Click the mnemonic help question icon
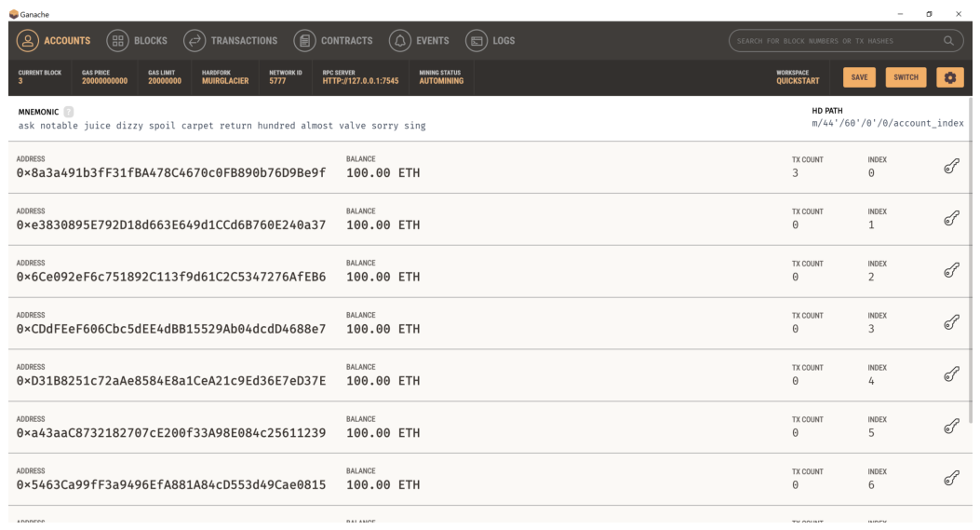 coord(69,112)
